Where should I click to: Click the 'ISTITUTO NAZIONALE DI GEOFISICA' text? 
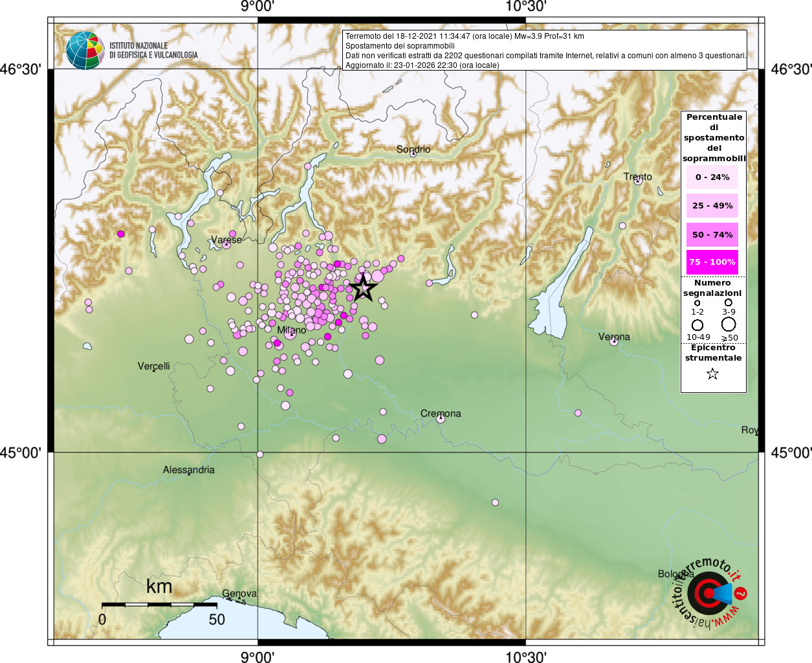coord(153,51)
